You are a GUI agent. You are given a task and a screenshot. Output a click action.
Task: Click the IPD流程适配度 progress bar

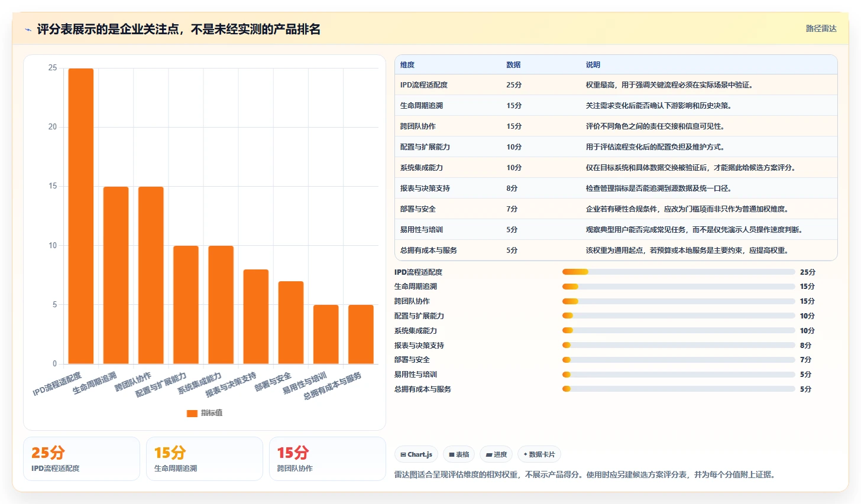(678, 272)
